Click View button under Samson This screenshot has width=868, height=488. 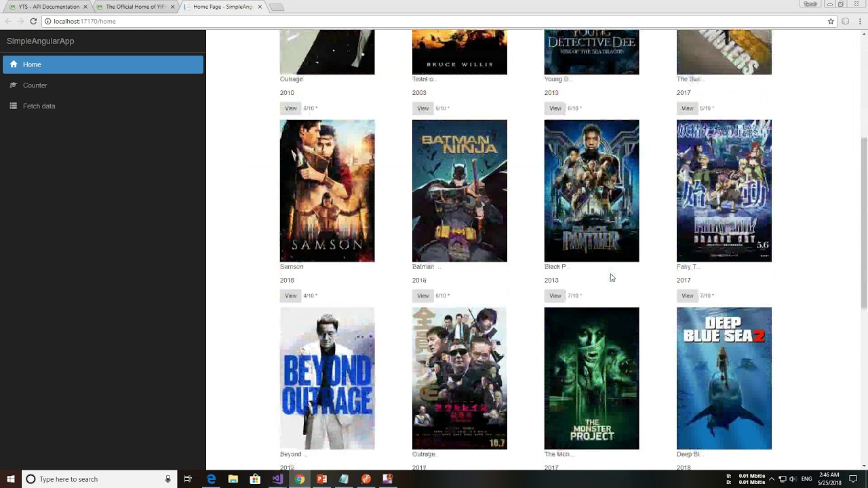[x=290, y=296]
